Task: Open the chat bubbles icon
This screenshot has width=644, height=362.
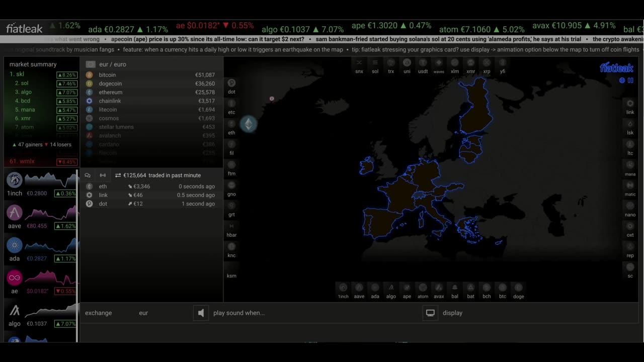Action: coord(88,175)
